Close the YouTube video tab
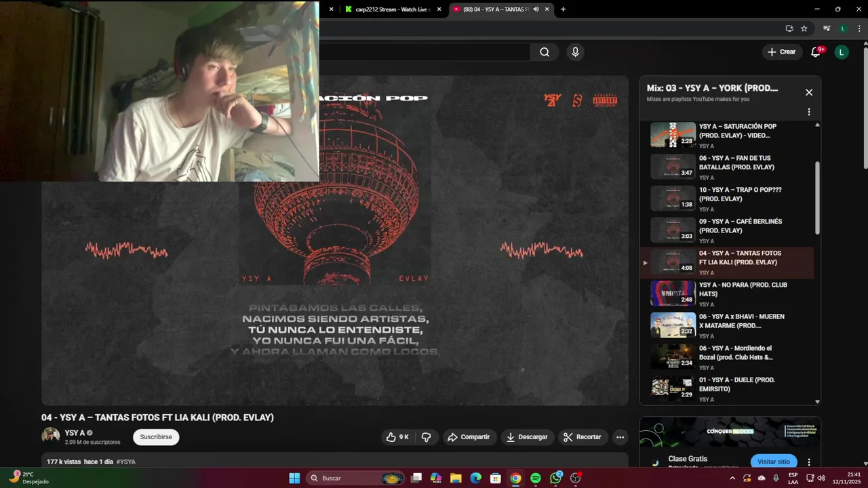This screenshot has width=868, height=488. (x=547, y=9)
